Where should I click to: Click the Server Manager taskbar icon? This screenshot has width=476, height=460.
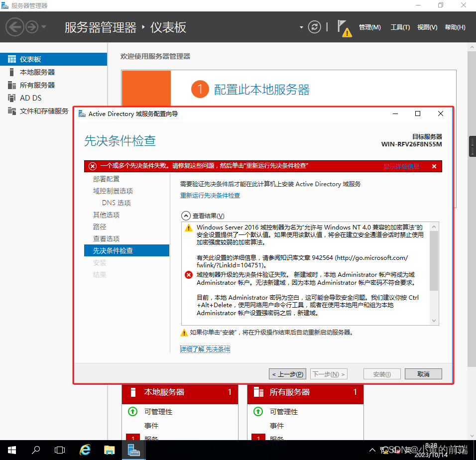pos(133,450)
